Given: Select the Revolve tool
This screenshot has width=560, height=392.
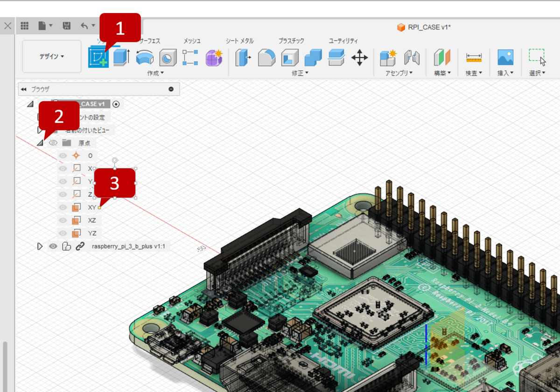Looking at the screenshot, I should click(145, 58).
